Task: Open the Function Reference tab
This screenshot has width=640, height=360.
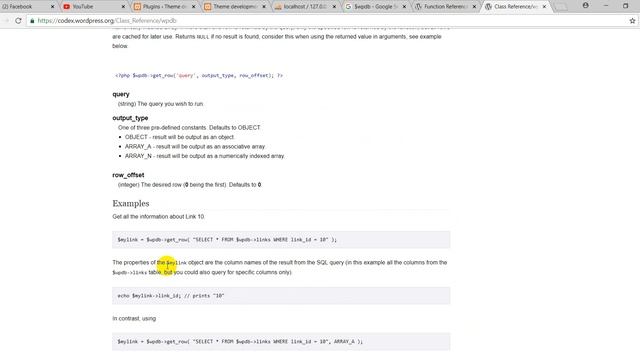Action: tap(446, 7)
